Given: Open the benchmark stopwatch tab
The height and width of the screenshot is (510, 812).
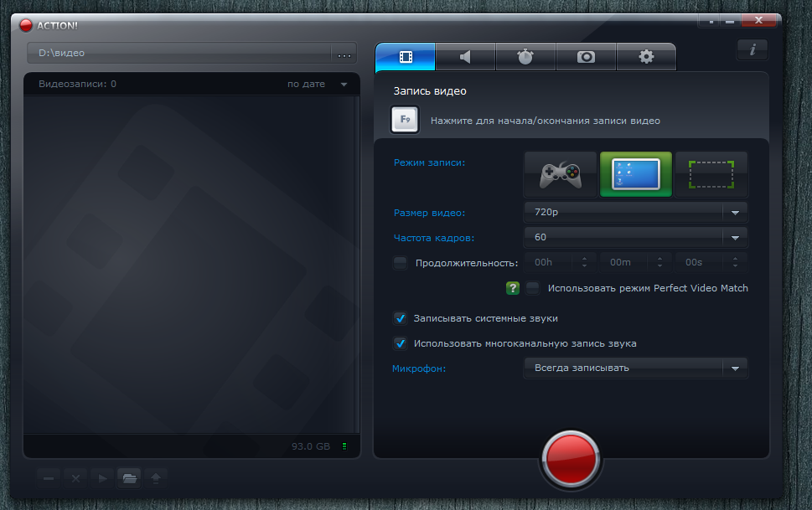Looking at the screenshot, I should point(525,56).
